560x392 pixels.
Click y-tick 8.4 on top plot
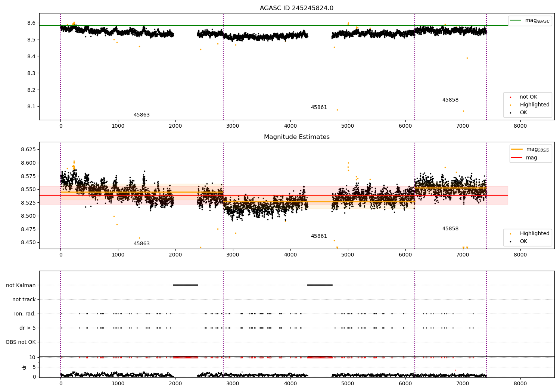[x=31, y=57]
